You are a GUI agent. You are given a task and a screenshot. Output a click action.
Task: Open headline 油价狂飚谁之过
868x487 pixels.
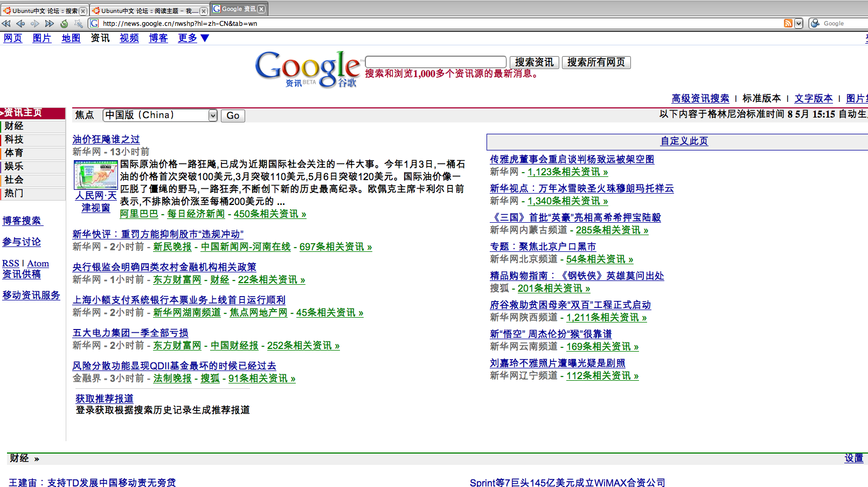click(106, 139)
